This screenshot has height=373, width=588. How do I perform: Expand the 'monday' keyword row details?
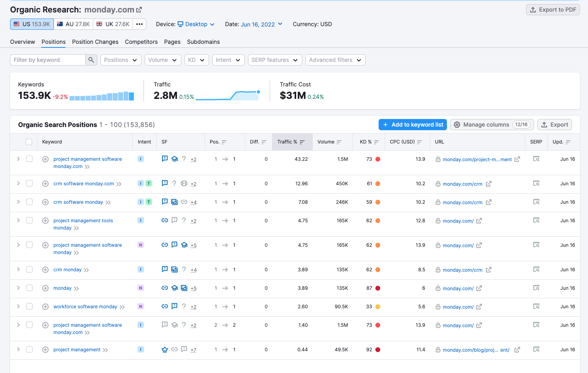pyautogui.click(x=18, y=288)
